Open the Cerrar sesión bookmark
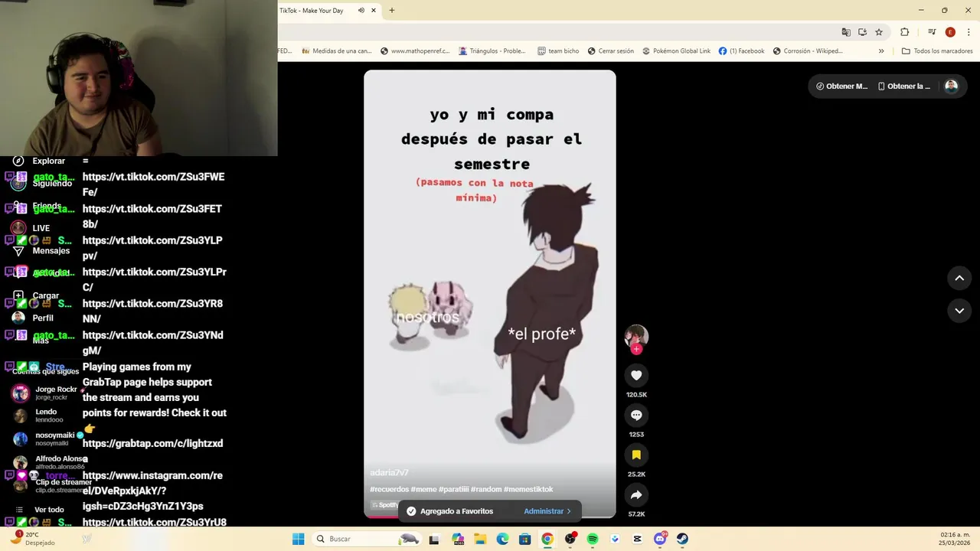The image size is (980, 551). tap(610, 51)
